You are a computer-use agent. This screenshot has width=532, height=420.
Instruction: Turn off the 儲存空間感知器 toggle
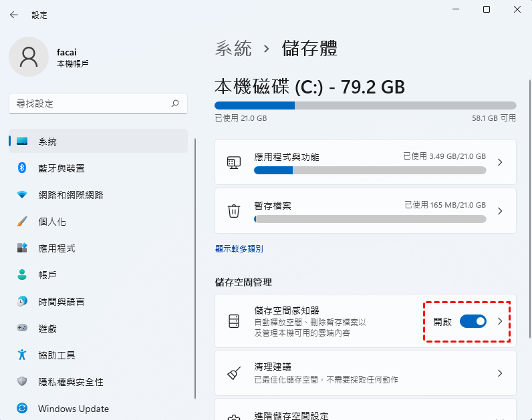click(473, 321)
